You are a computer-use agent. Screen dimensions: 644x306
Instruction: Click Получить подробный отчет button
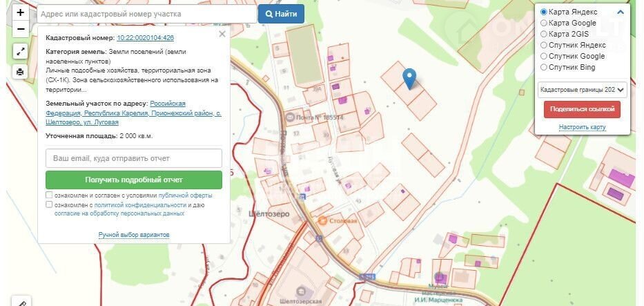point(134,180)
